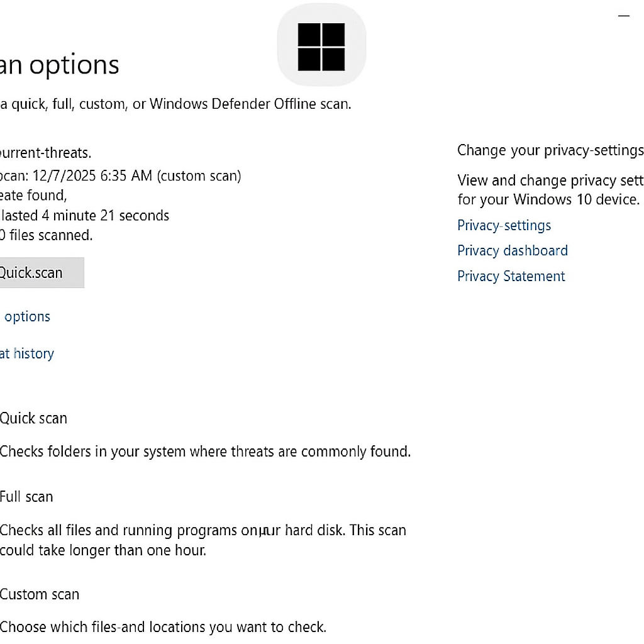Image resolution: width=644 pixels, height=644 pixels.
Task: Click the 'Checks all files and running programs' description
Action: pos(203,540)
